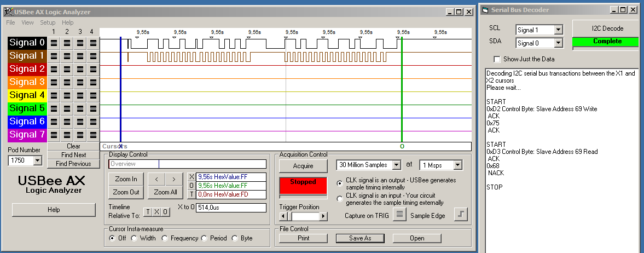Set timeline relative to O cursor

pyautogui.click(x=165, y=212)
